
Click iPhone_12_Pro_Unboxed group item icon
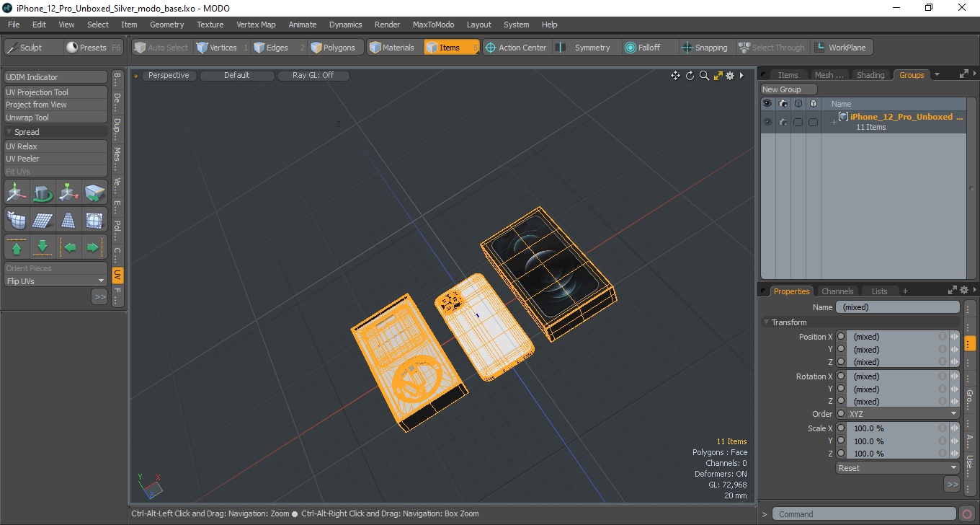(843, 117)
